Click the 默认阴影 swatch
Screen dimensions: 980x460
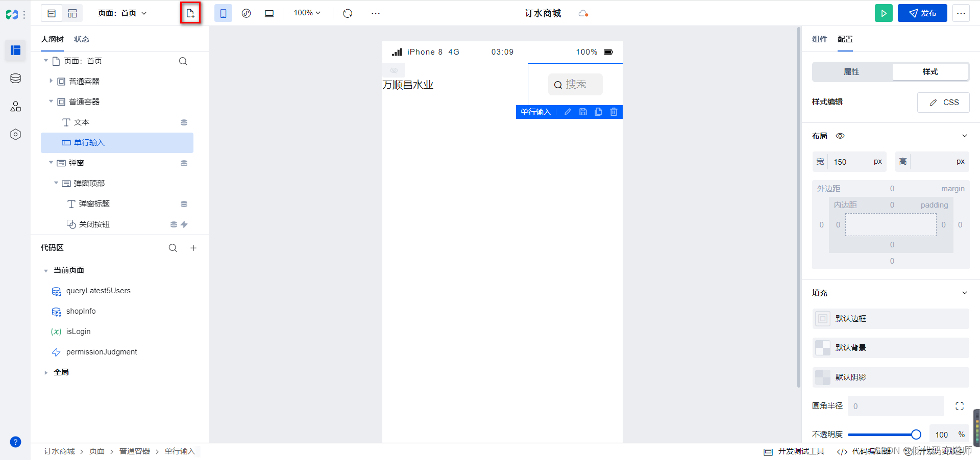822,377
